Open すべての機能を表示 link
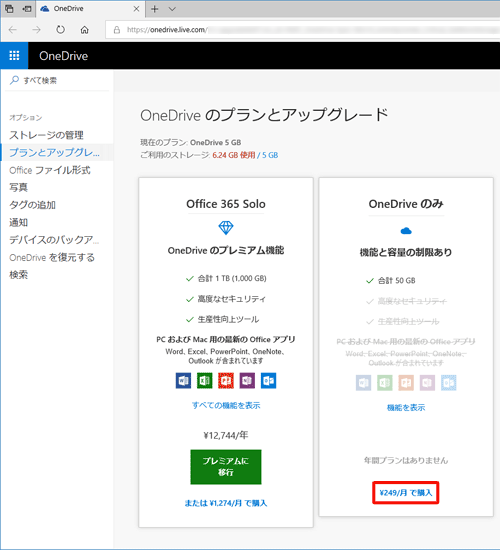This screenshot has width=500, height=550. click(x=226, y=405)
